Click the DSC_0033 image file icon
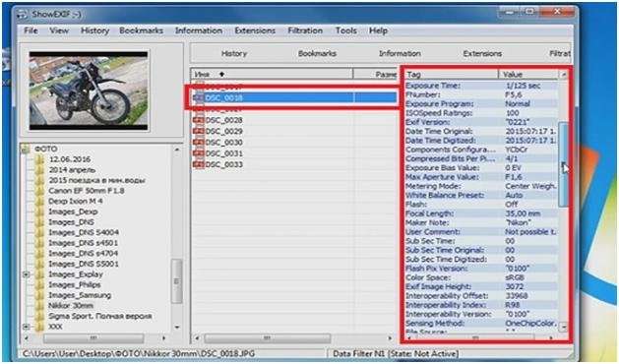 (198, 164)
